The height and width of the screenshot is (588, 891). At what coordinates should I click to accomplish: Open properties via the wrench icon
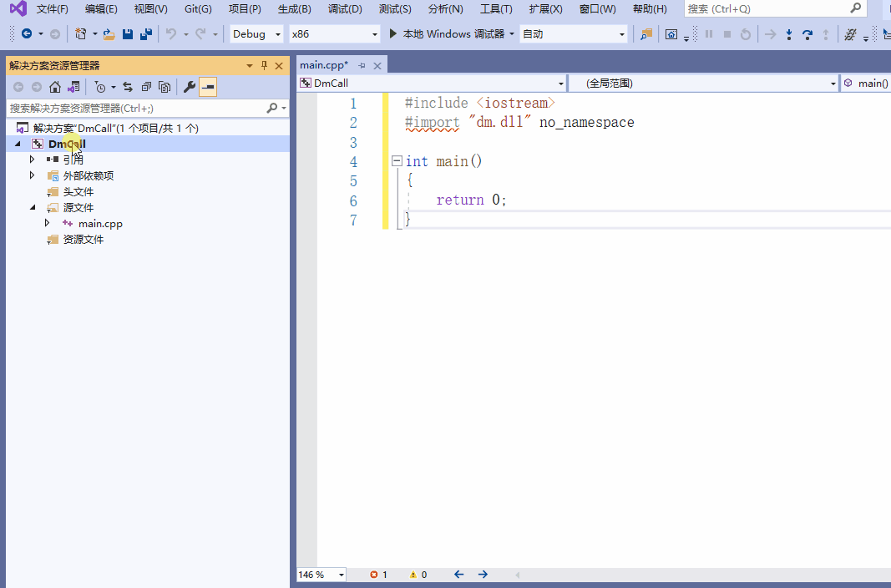(x=190, y=87)
